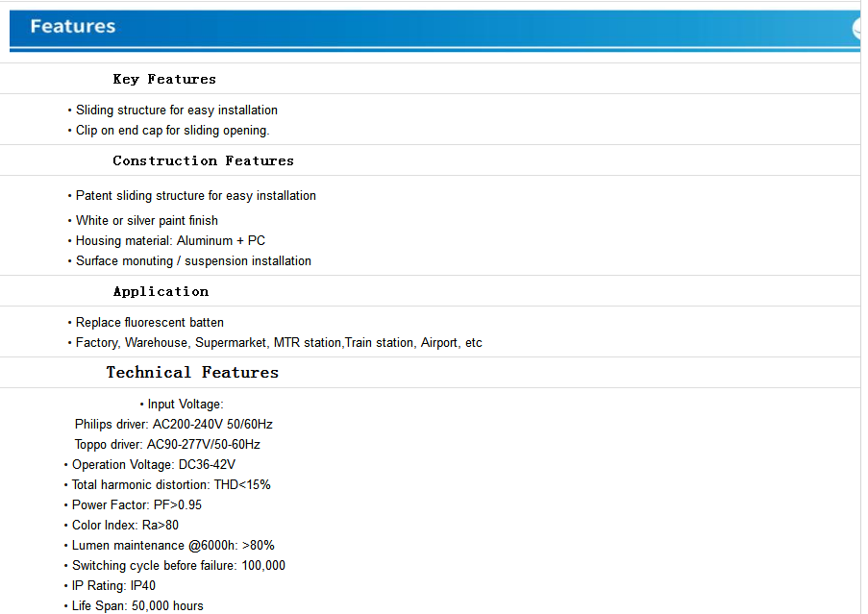Click 'Housing material: Aluminum + PC' line
Viewport: 868px width, 614px height.
[x=170, y=241]
